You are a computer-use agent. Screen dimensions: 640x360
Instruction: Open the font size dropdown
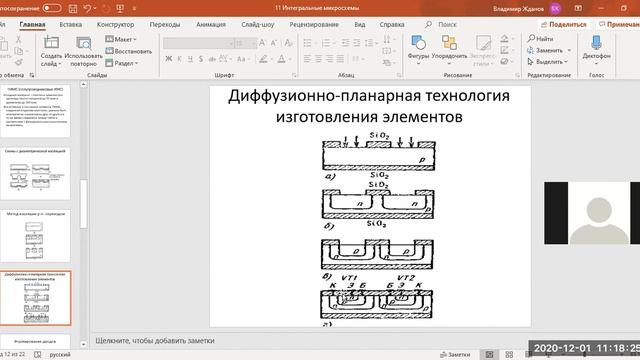(254, 43)
